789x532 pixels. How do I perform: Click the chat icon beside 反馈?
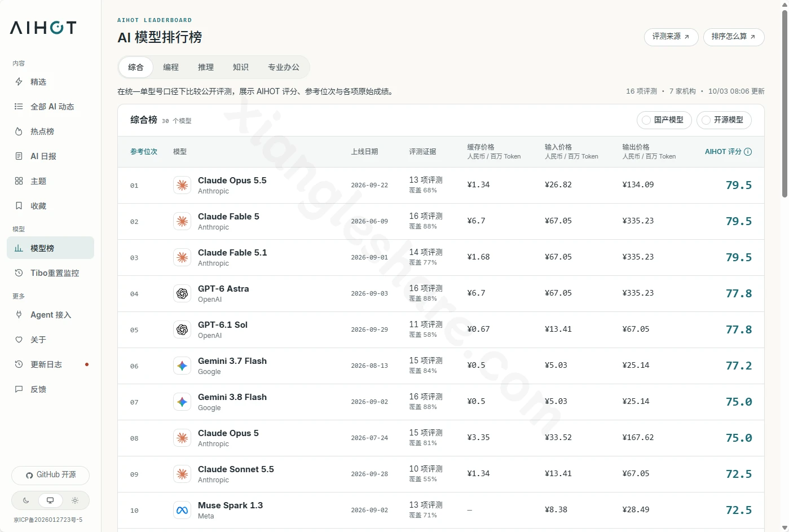pos(19,389)
